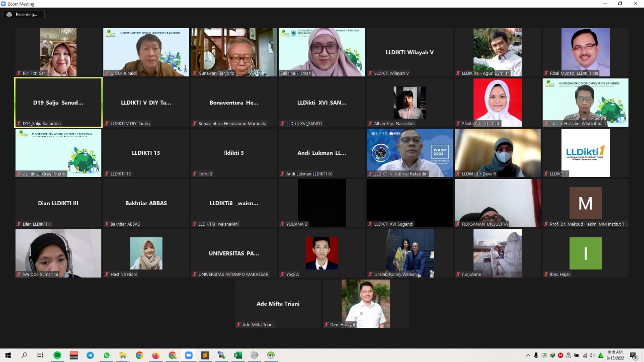This screenshot has height=362, width=644.
Task: Open Windows Search from the taskbar
Action: (24, 355)
